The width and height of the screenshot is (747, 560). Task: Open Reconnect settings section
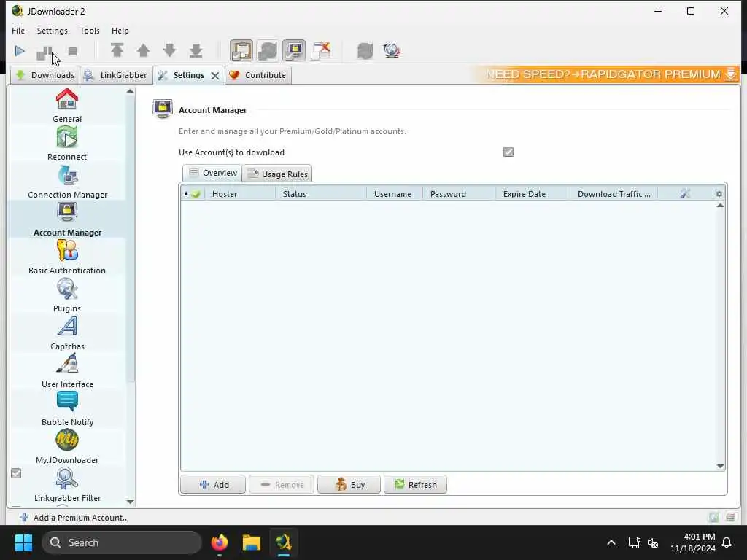67,144
